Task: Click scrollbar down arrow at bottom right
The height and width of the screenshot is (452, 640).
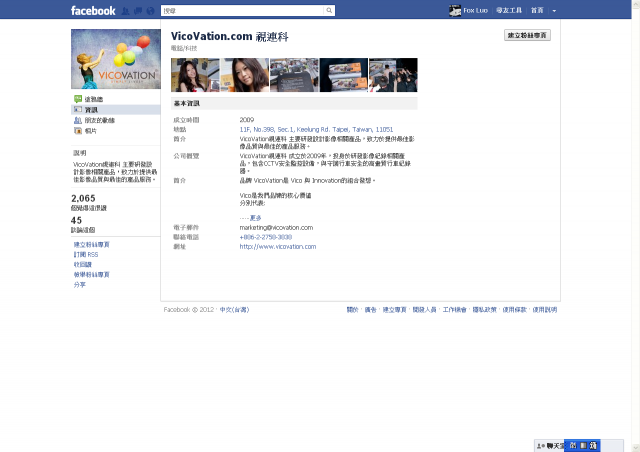Action: [x=636, y=448]
